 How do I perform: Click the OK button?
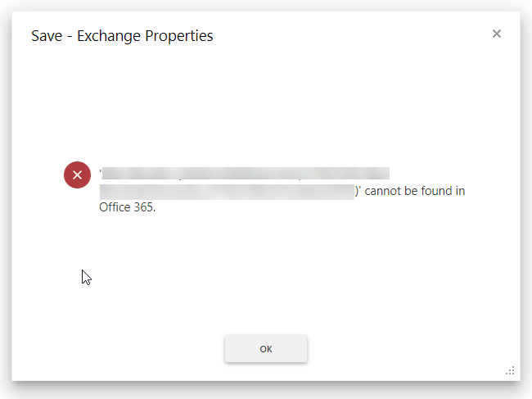coord(266,349)
